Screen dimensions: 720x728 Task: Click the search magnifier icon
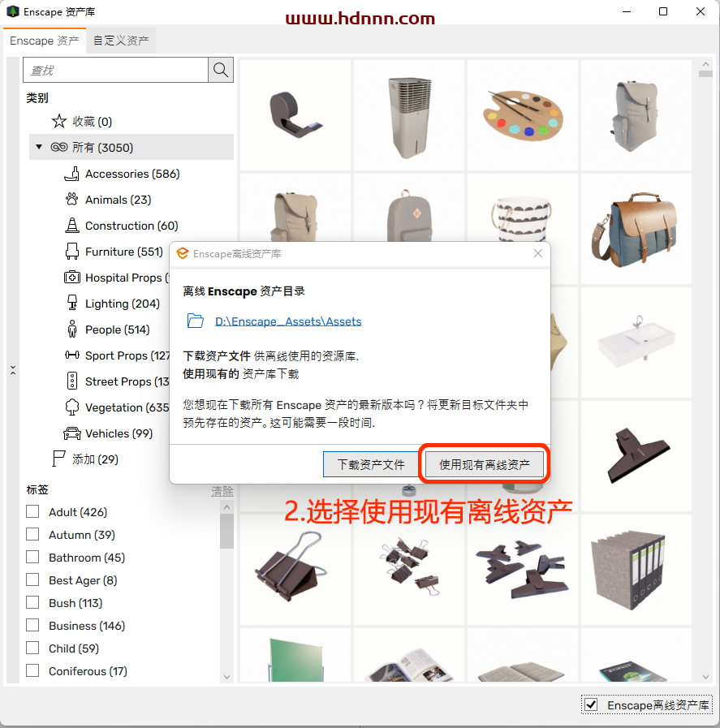pyautogui.click(x=221, y=70)
